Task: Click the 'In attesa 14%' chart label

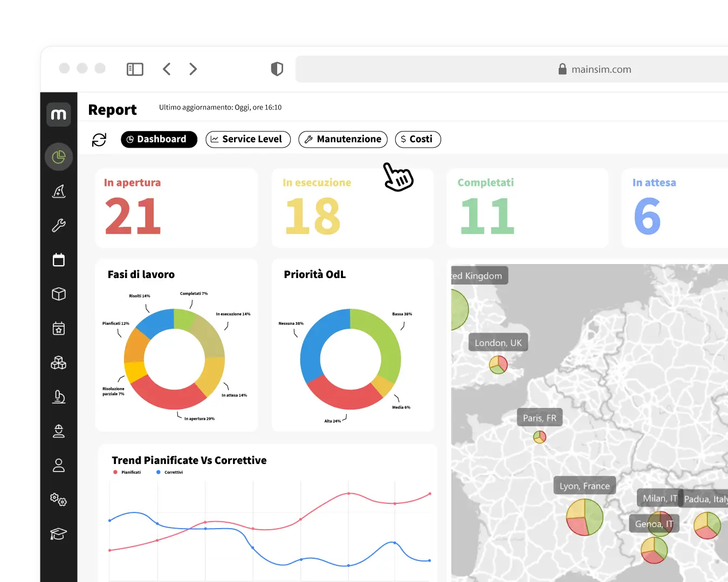Action: tap(234, 395)
